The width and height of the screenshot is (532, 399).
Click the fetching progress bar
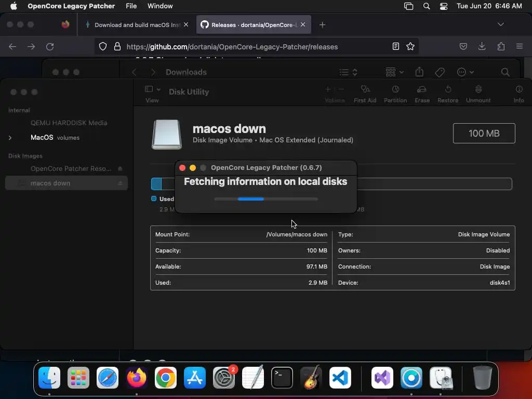coord(266,199)
